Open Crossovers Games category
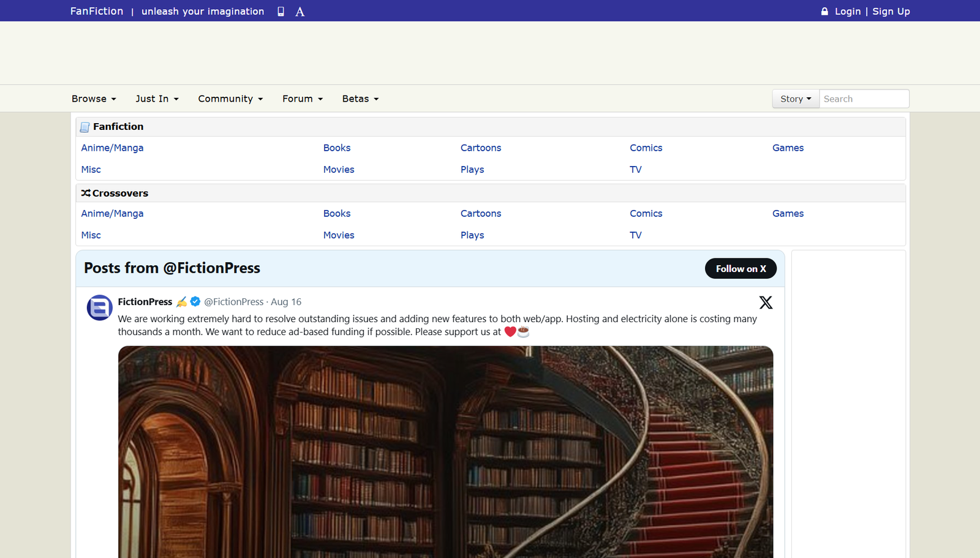Image resolution: width=980 pixels, height=558 pixels. click(x=788, y=213)
